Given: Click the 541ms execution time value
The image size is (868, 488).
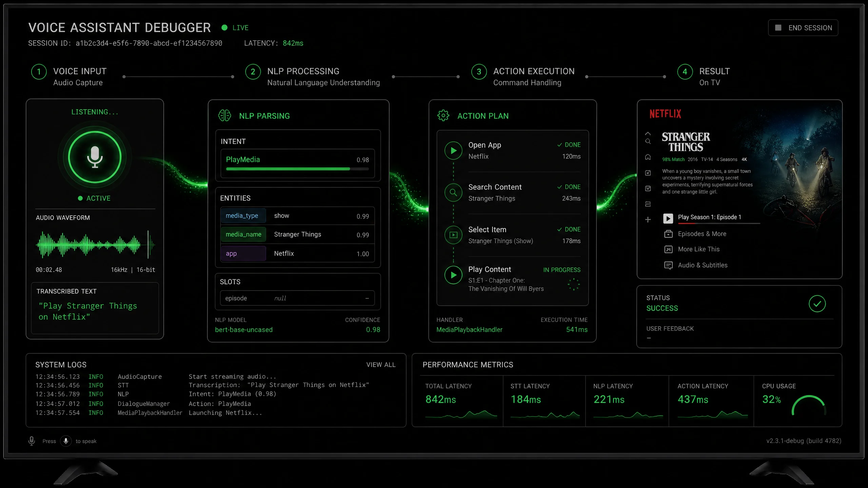Looking at the screenshot, I should tap(577, 330).
